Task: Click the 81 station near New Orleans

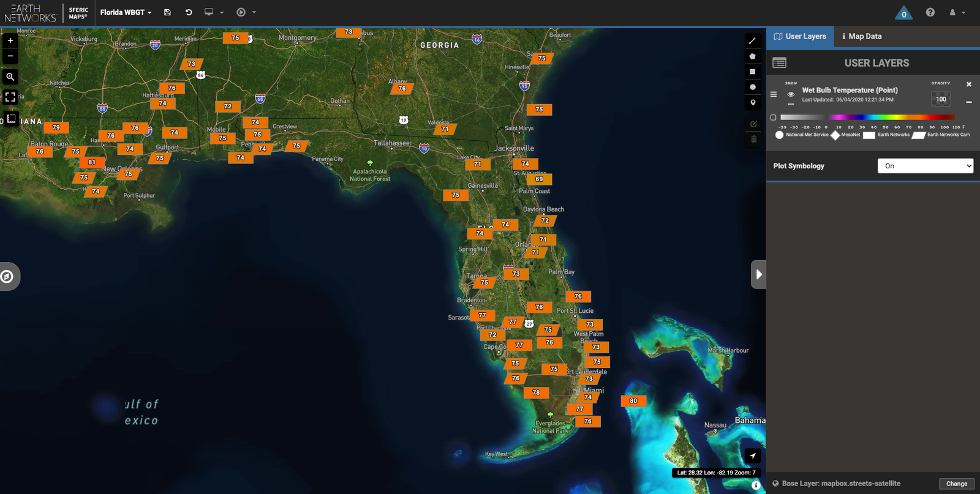Action: coord(92,162)
